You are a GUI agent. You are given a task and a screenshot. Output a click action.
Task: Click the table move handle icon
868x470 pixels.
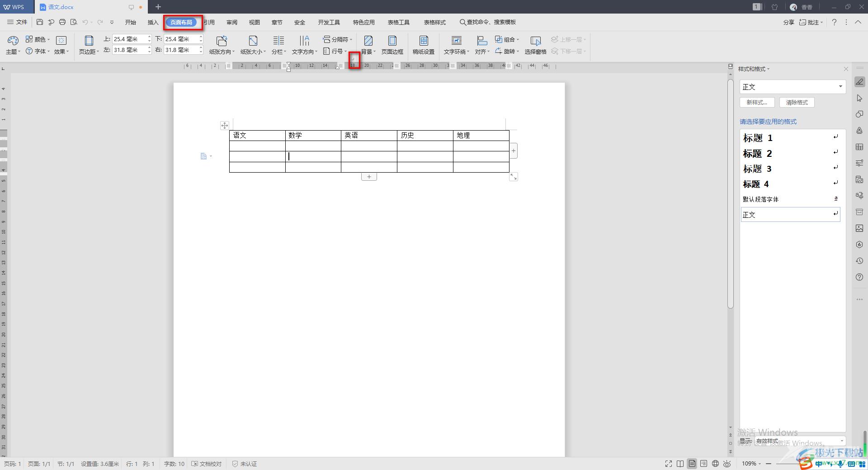(224, 125)
